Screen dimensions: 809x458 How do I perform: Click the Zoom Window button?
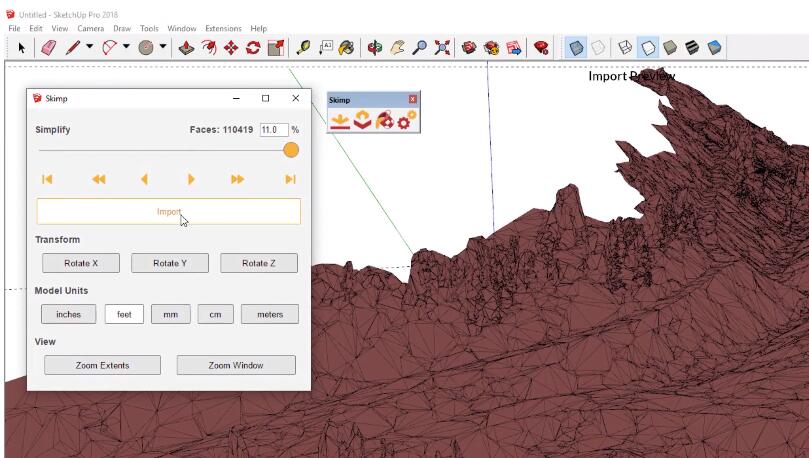pos(236,365)
